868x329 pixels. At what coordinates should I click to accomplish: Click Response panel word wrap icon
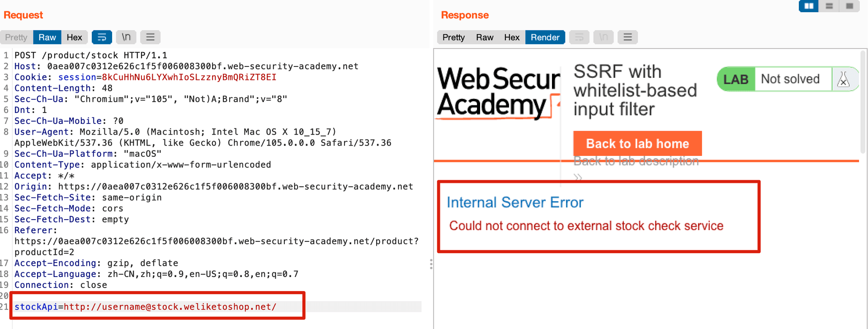pyautogui.click(x=579, y=37)
